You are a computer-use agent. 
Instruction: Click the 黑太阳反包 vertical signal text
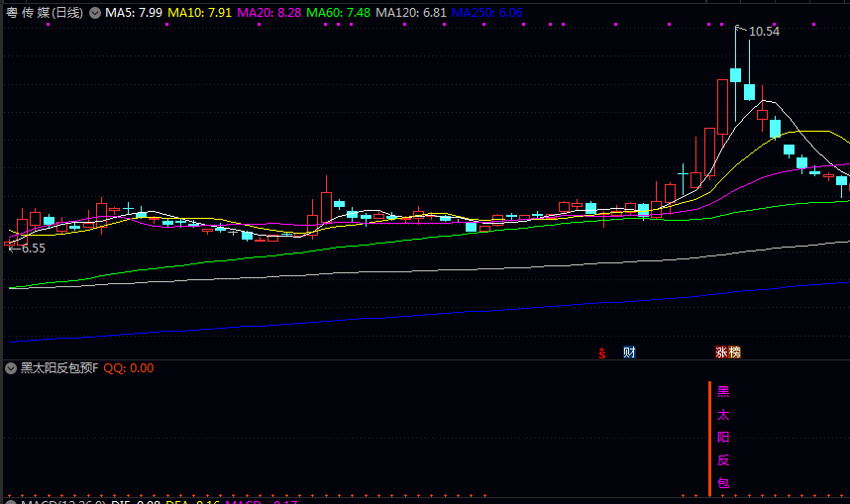pyautogui.click(x=722, y=437)
